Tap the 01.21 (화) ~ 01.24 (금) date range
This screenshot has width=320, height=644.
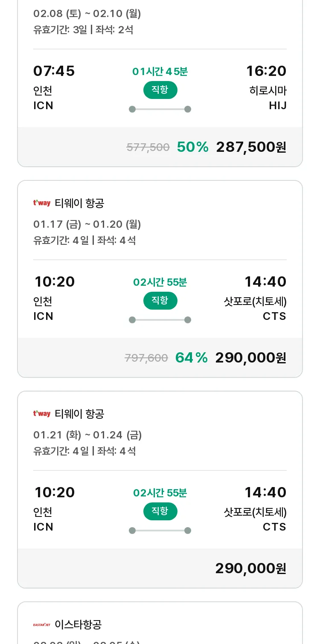tap(87, 435)
